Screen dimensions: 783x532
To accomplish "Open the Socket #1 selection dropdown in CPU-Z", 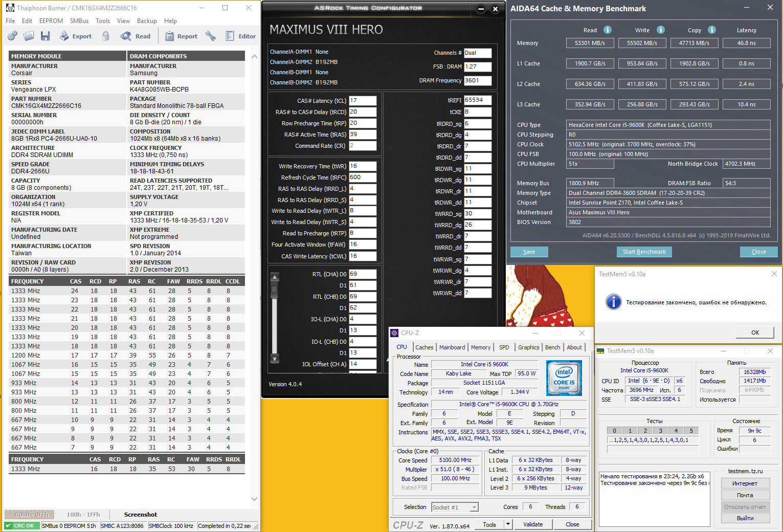I will [x=455, y=507].
